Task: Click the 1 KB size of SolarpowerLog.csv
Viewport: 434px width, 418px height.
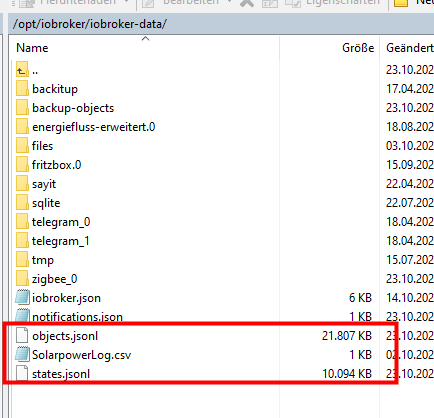Action: pos(360,355)
